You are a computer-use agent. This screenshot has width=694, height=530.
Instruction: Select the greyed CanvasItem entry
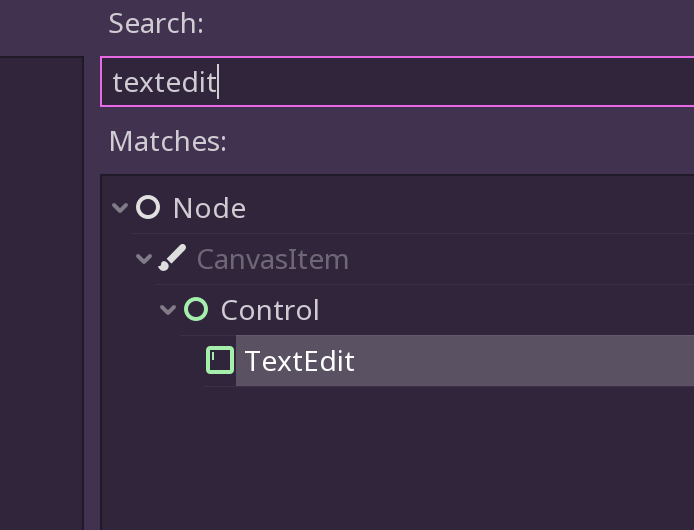click(x=273, y=259)
